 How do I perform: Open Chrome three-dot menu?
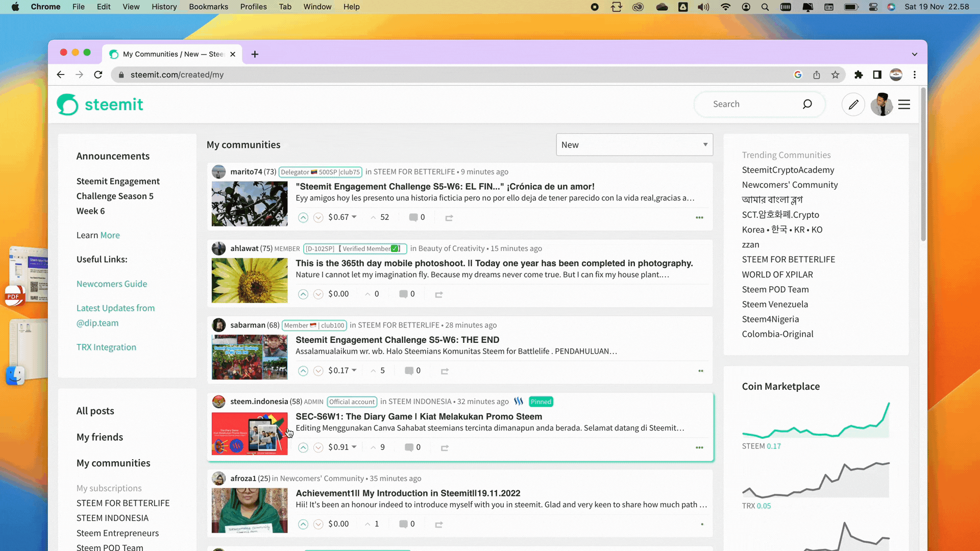tap(914, 74)
